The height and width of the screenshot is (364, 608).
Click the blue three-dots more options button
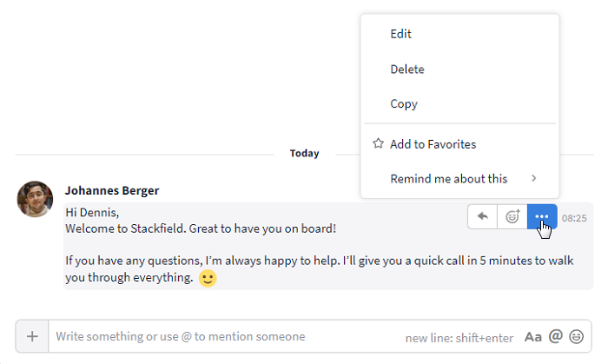(x=542, y=216)
